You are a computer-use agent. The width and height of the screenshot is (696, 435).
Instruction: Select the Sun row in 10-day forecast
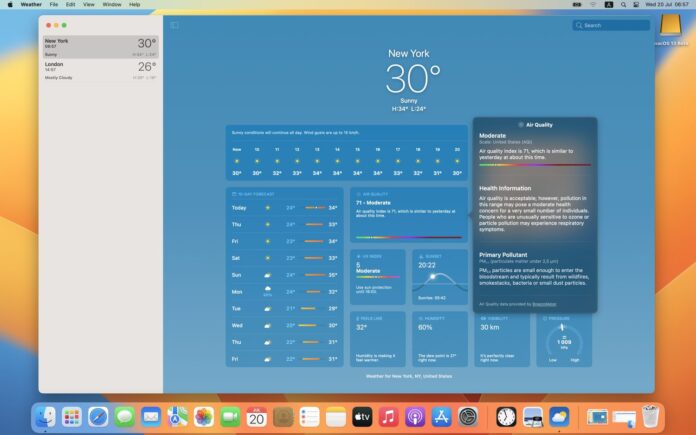click(x=285, y=275)
